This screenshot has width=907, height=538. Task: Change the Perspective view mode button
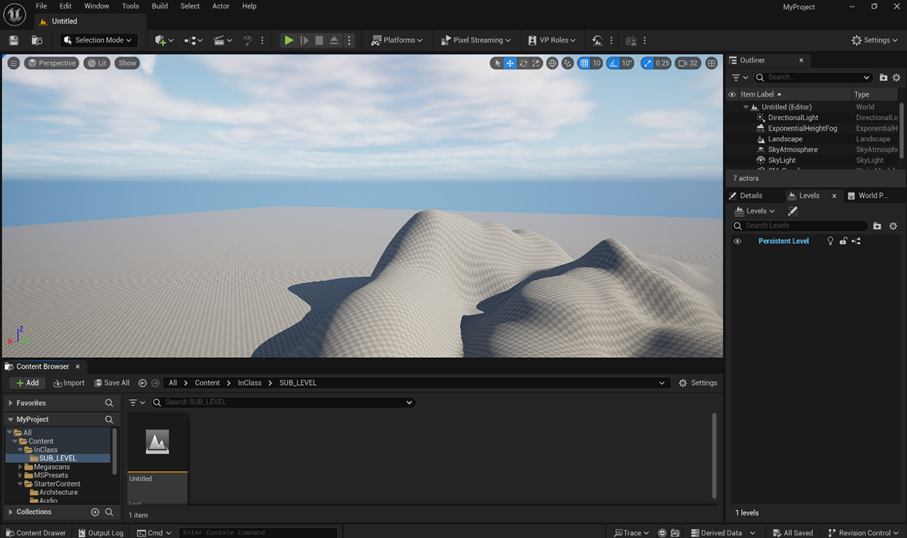(51, 63)
